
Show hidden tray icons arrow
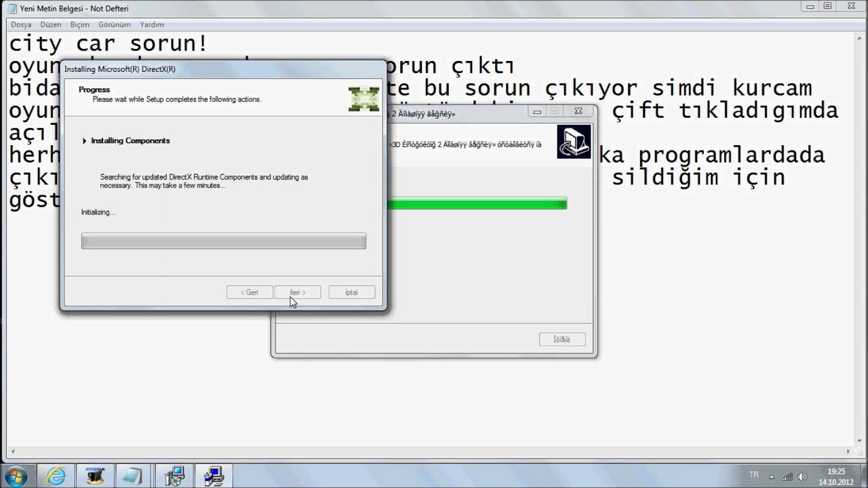click(x=773, y=476)
